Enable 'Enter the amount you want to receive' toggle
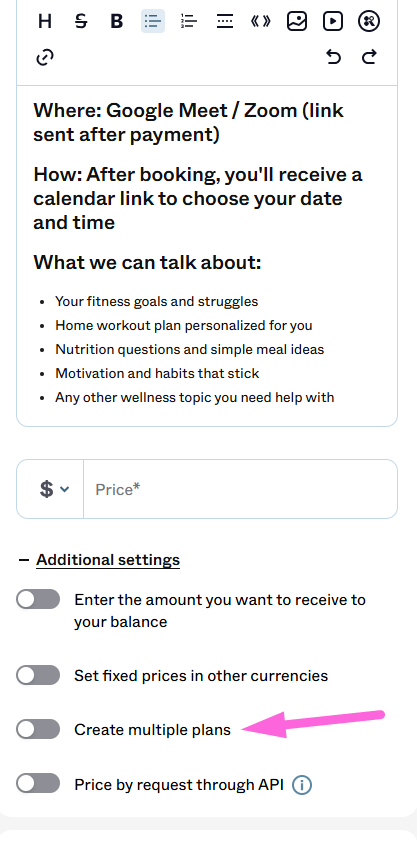The image size is (417, 842). (x=38, y=599)
